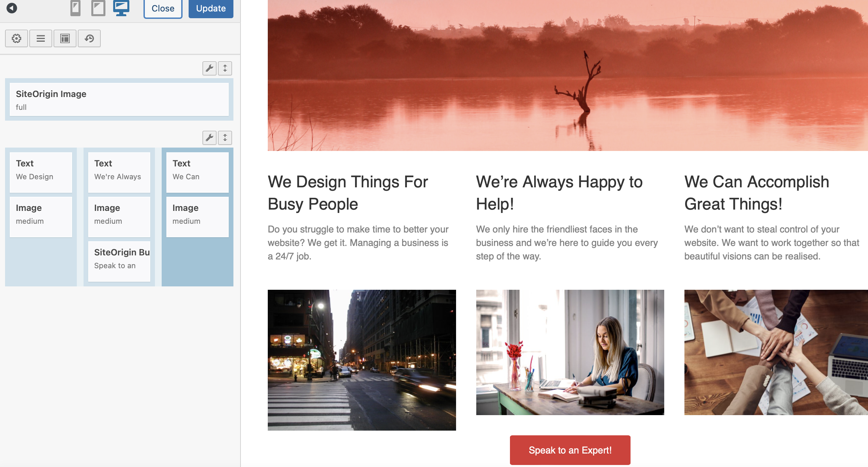The image size is (868, 467).
Task: Click Speak to an Expert button
Action: pyautogui.click(x=570, y=450)
